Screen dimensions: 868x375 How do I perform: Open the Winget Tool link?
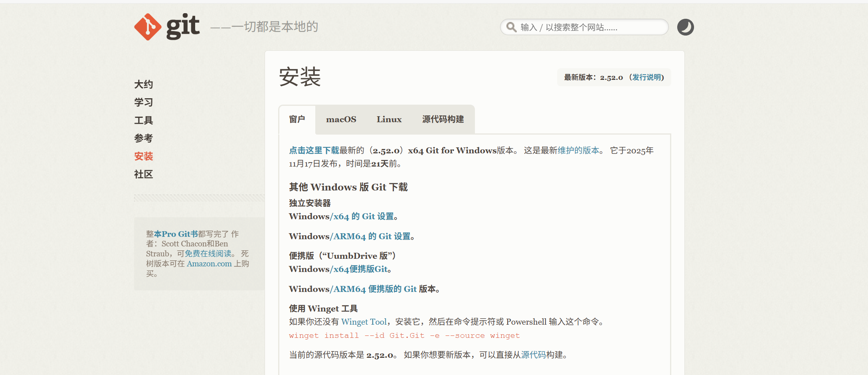pos(364,322)
